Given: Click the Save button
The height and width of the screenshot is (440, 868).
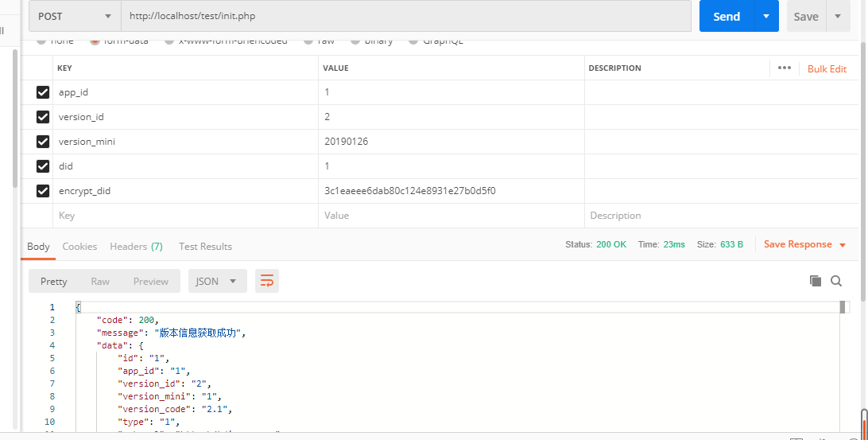Looking at the screenshot, I should 806,17.
